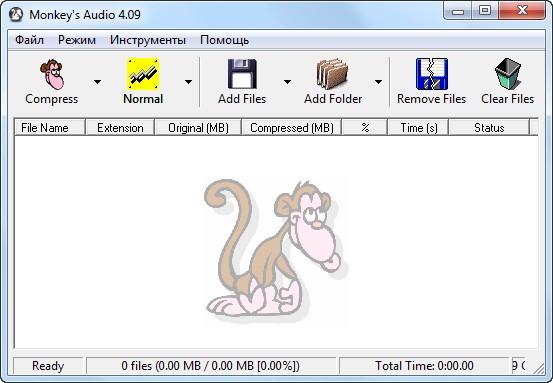Open the dropdown arrow next to Normal

tap(188, 82)
